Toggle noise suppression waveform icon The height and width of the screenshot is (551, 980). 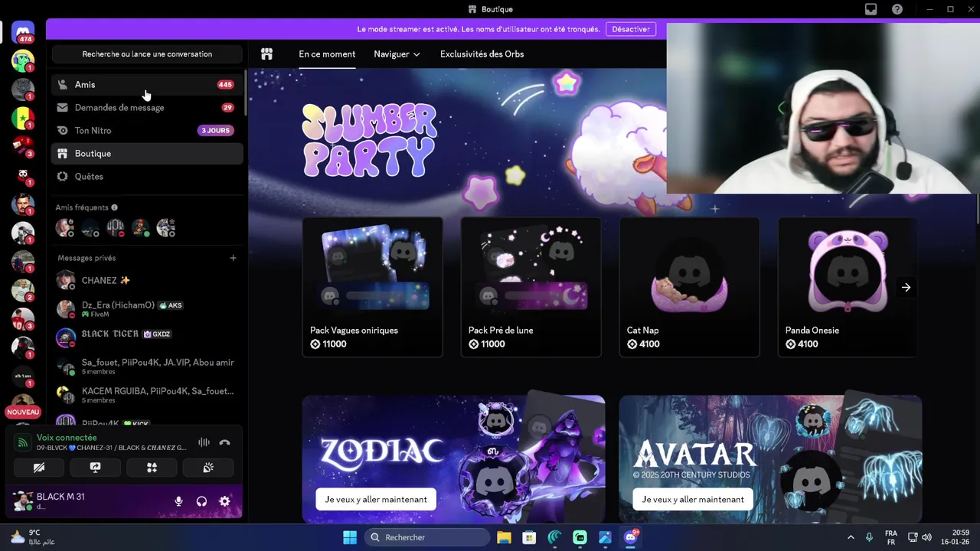pos(204,442)
